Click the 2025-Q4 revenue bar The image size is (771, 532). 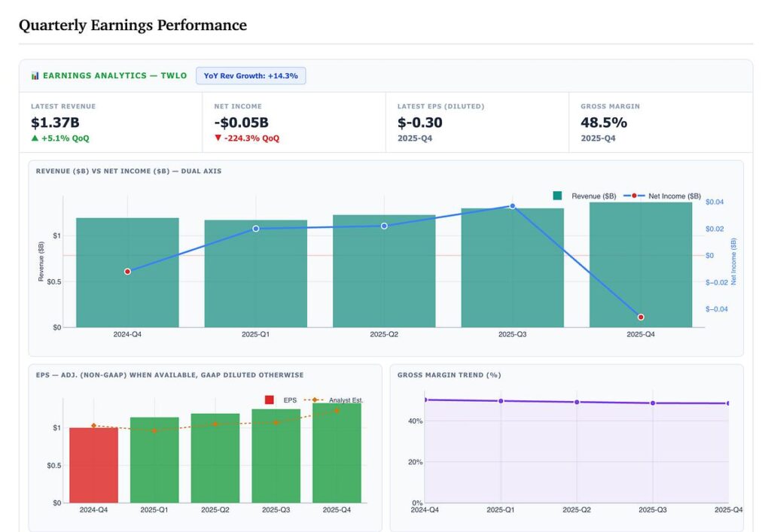[641, 265]
